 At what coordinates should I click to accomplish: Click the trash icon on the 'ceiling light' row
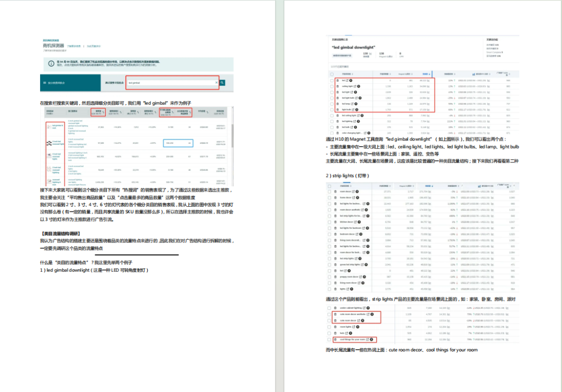pos(337,86)
